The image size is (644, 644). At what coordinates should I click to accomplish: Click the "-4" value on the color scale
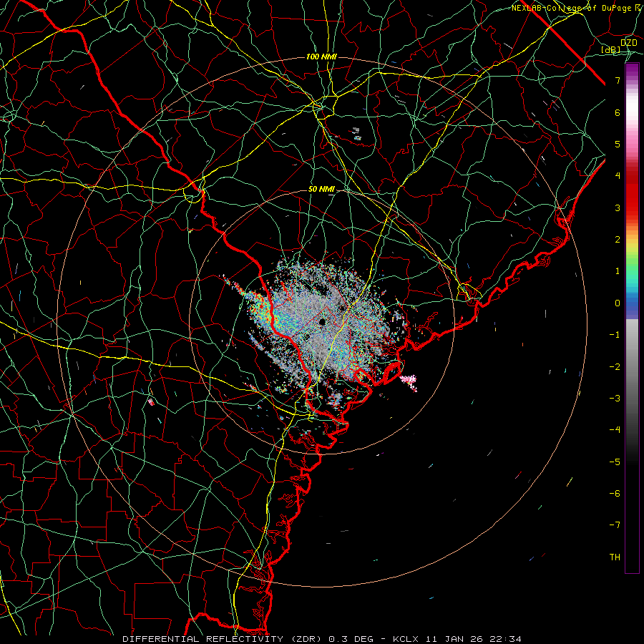(x=615, y=430)
